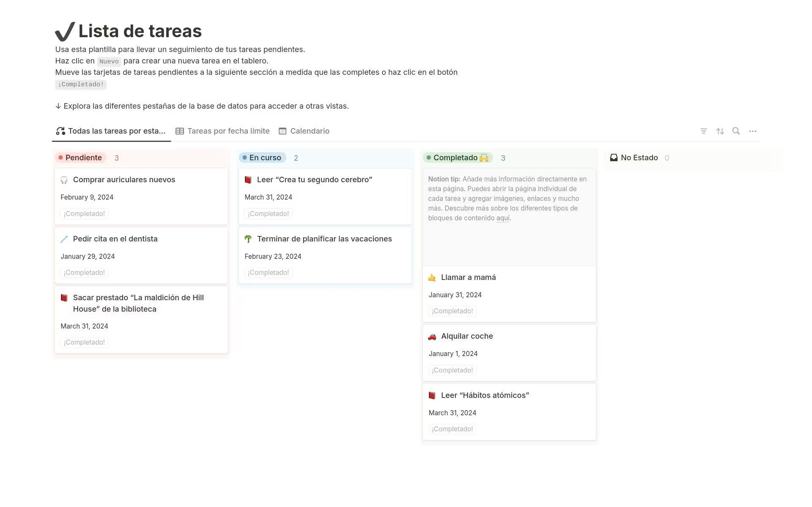Click the table icon beside "Tareas por fecha límite"
The width and height of the screenshot is (812, 507).
point(180,131)
